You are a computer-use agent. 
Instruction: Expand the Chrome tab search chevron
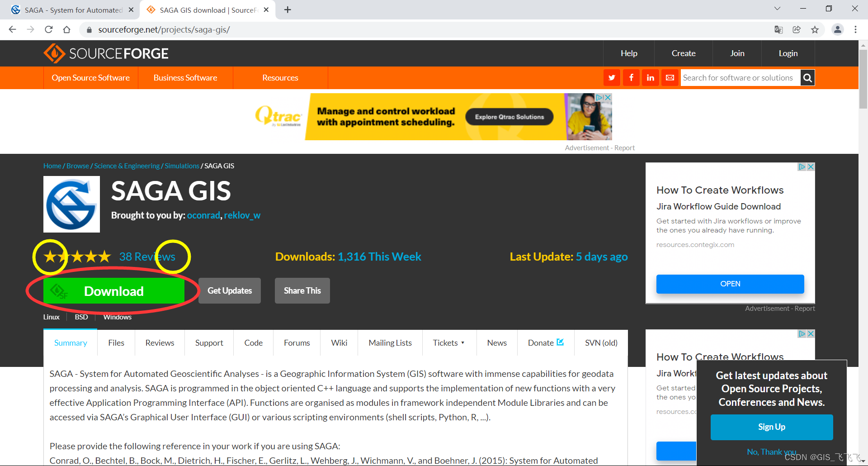(x=777, y=9)
